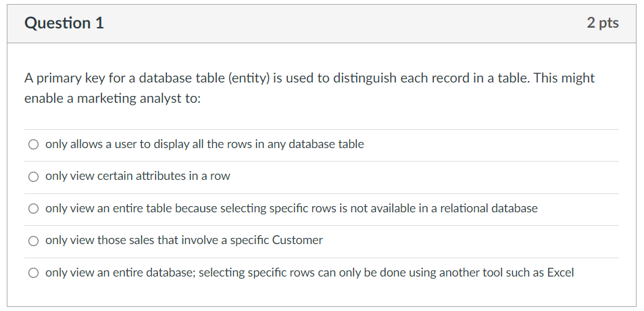Viewport: 644px width, 311px height.
Task: Choose the 'only view certain attributes' radio button
Action: coord(33,176)
